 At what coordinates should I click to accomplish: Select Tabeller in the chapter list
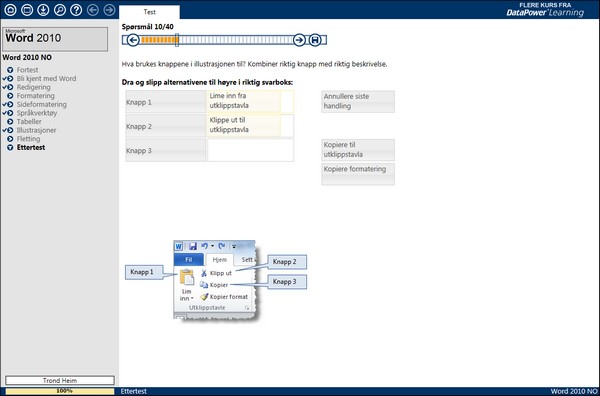(29, 122)
